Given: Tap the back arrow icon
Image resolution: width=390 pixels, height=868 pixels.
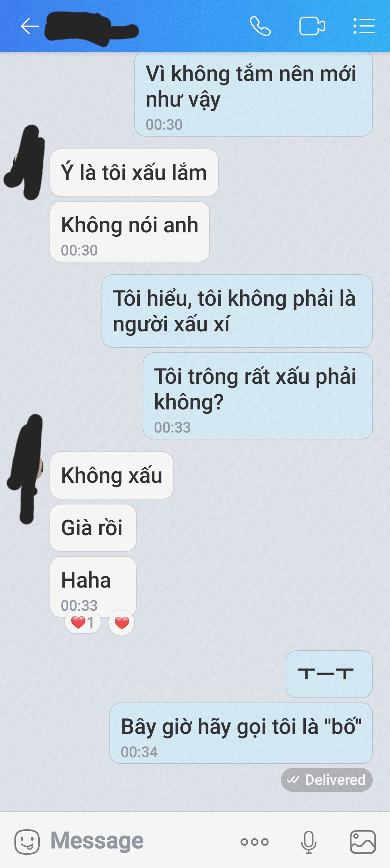Looking at the screenshot, I should (x=30, y=26).
